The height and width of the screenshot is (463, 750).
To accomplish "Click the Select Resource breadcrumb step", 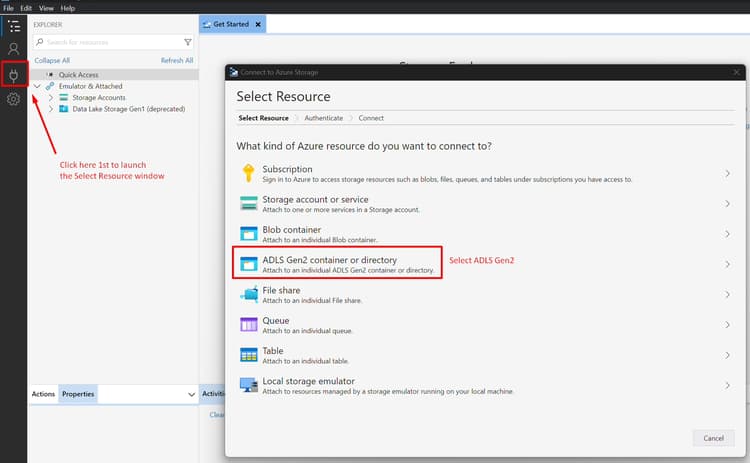I will (x=264, y=118).
